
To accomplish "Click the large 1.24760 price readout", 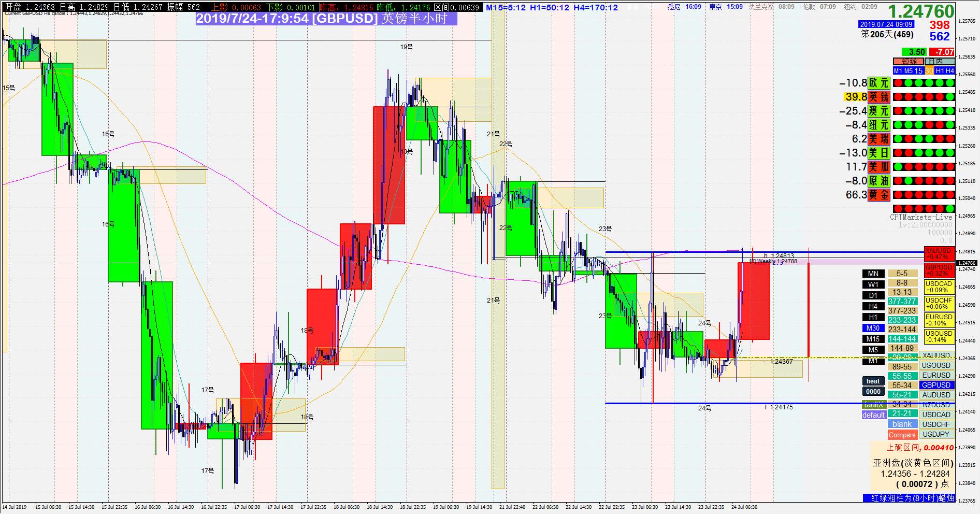I will pyautogui.click(x=921, y=11).
